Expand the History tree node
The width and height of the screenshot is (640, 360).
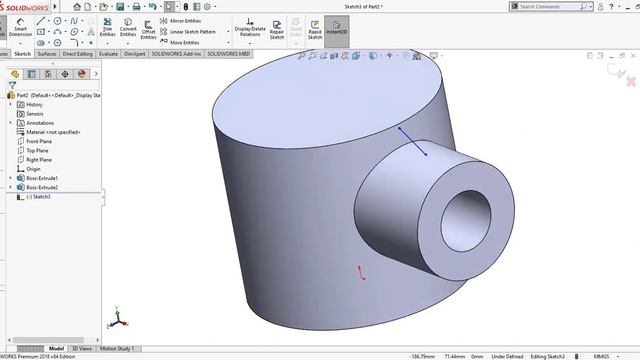coord(11,104)
